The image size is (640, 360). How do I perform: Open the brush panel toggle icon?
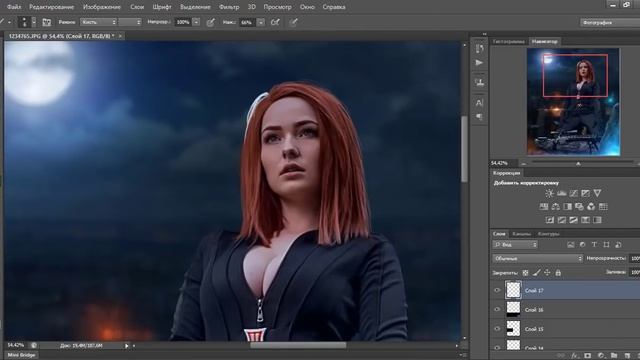pyautogui.click(x=47, y=22)
